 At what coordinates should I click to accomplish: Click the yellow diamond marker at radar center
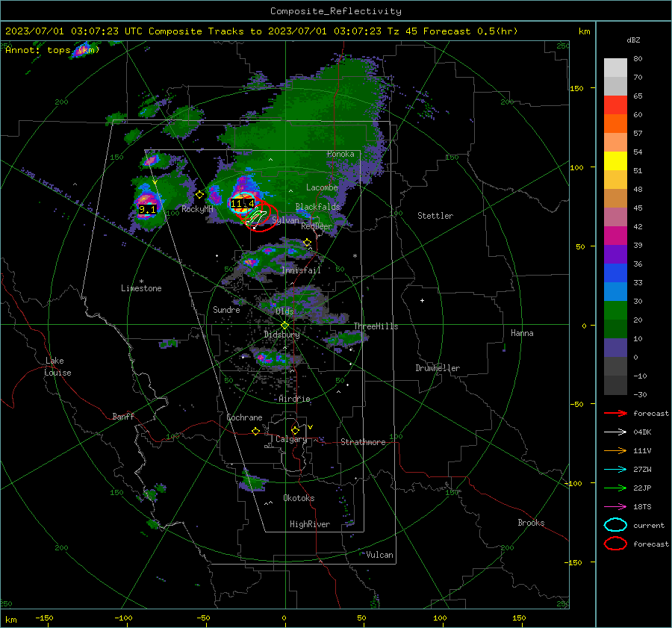284,326
